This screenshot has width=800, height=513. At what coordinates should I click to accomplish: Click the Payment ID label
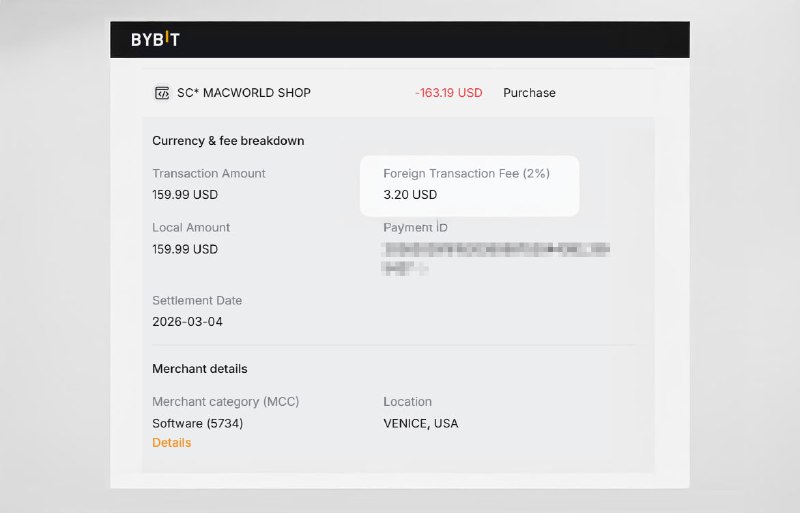point(415,228)
